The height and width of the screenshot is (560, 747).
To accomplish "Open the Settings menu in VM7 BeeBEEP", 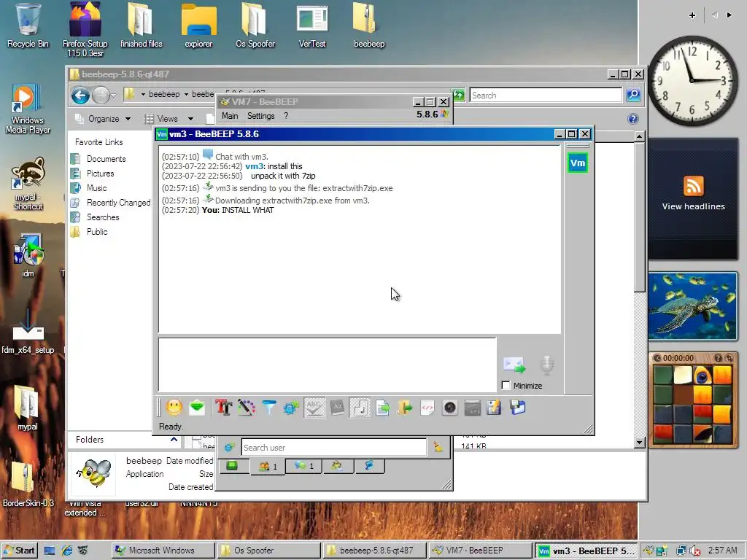I will click(x=260, y=116).
